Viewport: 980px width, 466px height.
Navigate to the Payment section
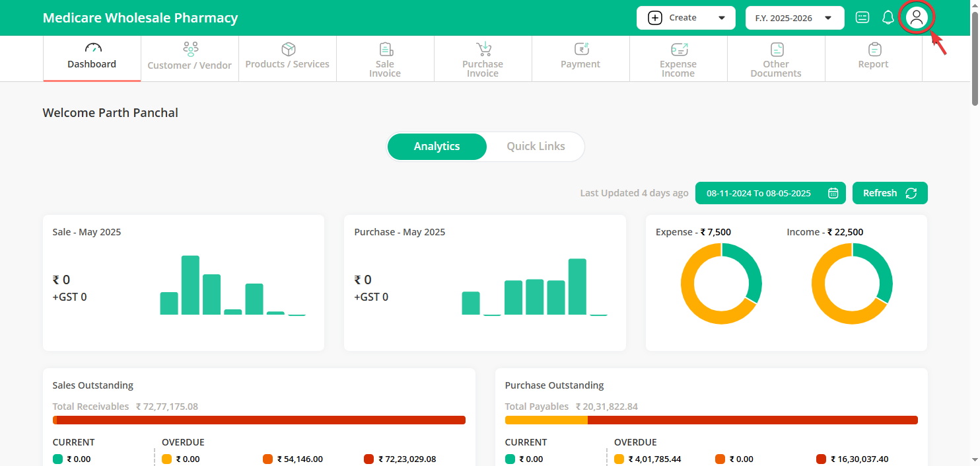point(580,58)
